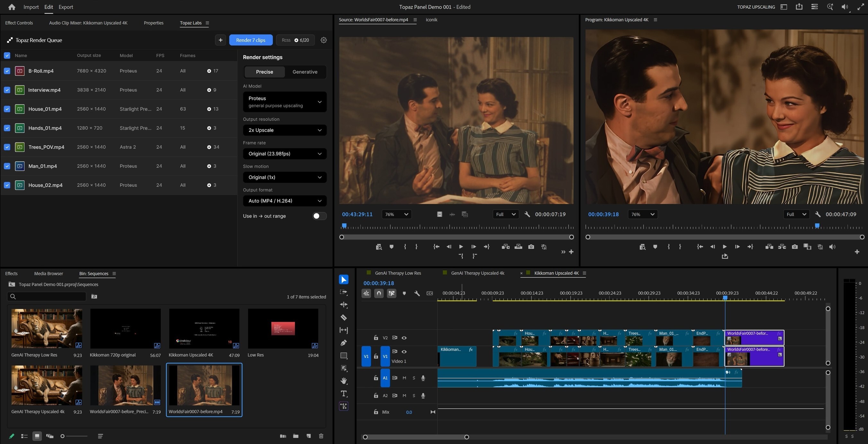Create new bin folder in project panel
Image resolution: width=868 pixels, height=444 pixels.
pyautogui.click(x=295, y=436)
